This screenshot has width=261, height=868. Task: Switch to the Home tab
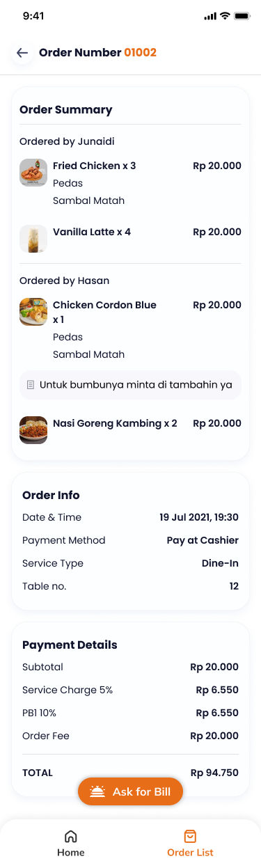click(x=71, y=843)
